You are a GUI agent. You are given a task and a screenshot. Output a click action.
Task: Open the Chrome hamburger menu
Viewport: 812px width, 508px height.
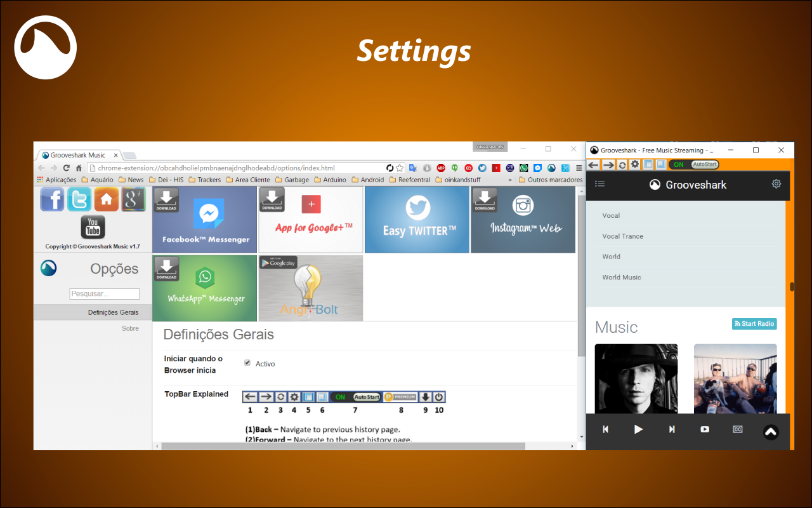point(579,168)
